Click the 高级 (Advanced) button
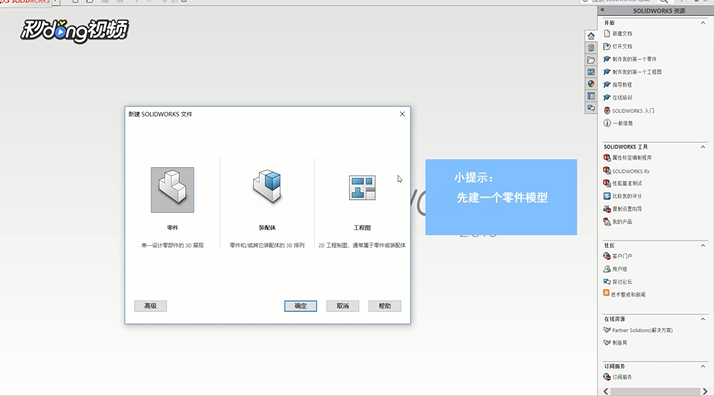 click(150, 306)
